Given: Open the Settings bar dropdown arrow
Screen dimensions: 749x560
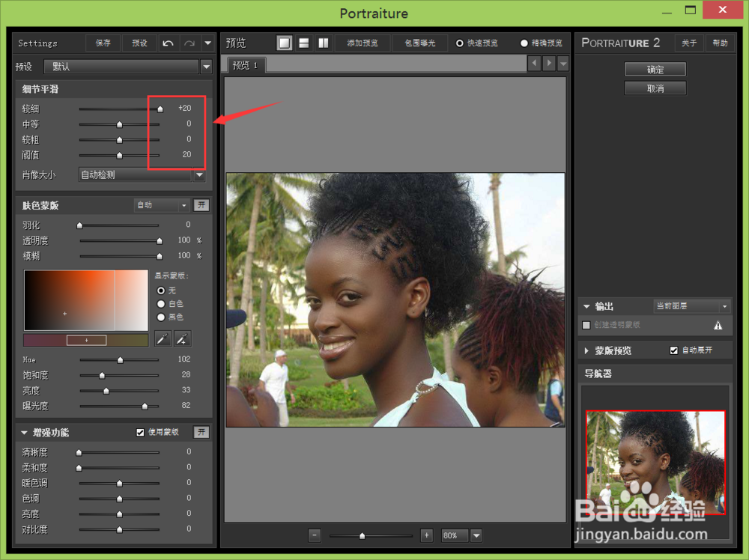Looking at the screenshot, I should click(x=208, y=43).
